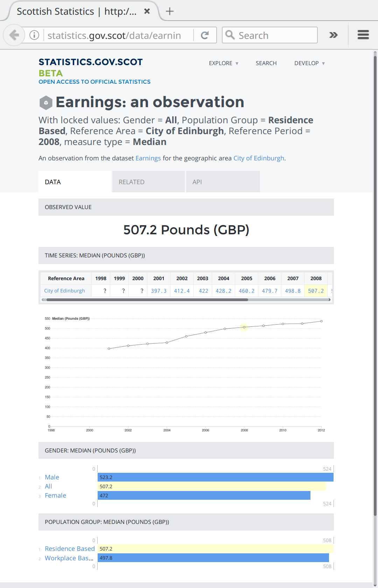Click the Reference Area column header
This screenshot has width=378, height=588.
point(66,278)
